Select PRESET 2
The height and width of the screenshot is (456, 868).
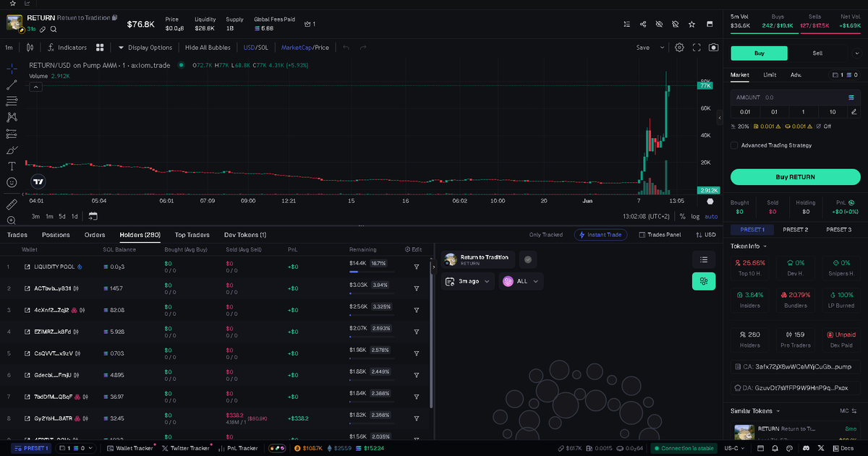tap(795, 230)
